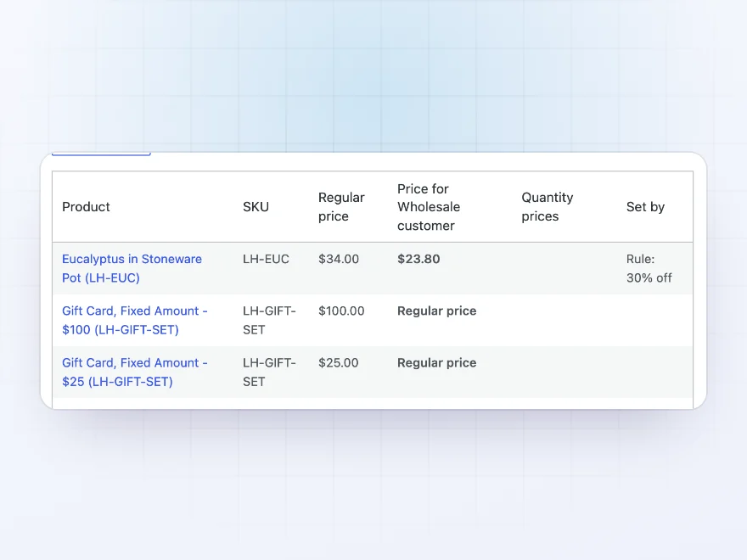Click the Rule: 30% off cell
The image size is (747, 560).
(x=649, y=269)
